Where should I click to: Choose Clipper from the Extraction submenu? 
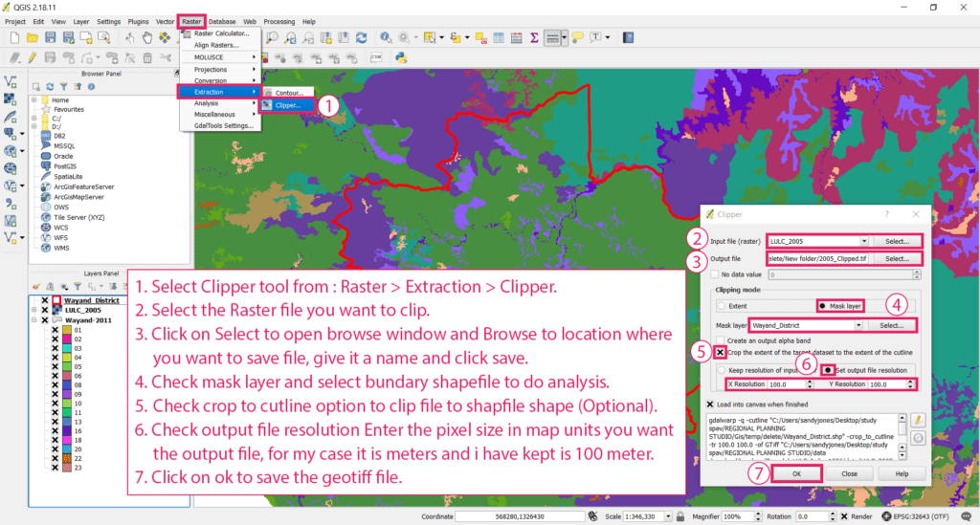coord(289,105)
